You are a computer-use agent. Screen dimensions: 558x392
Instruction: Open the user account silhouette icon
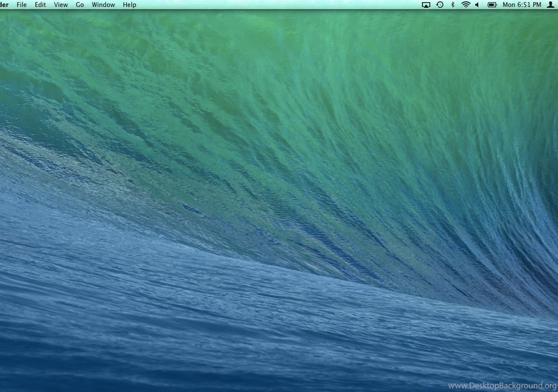(551, 5)
